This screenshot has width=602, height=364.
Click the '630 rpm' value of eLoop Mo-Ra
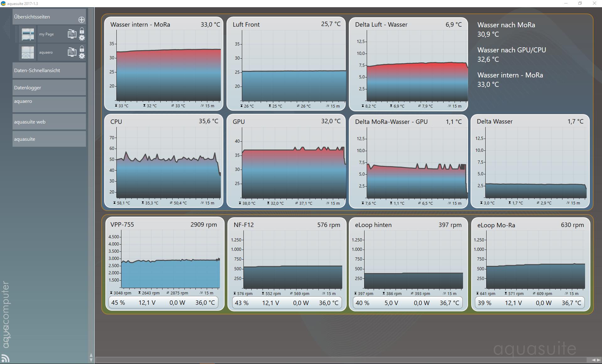(572, 225)
